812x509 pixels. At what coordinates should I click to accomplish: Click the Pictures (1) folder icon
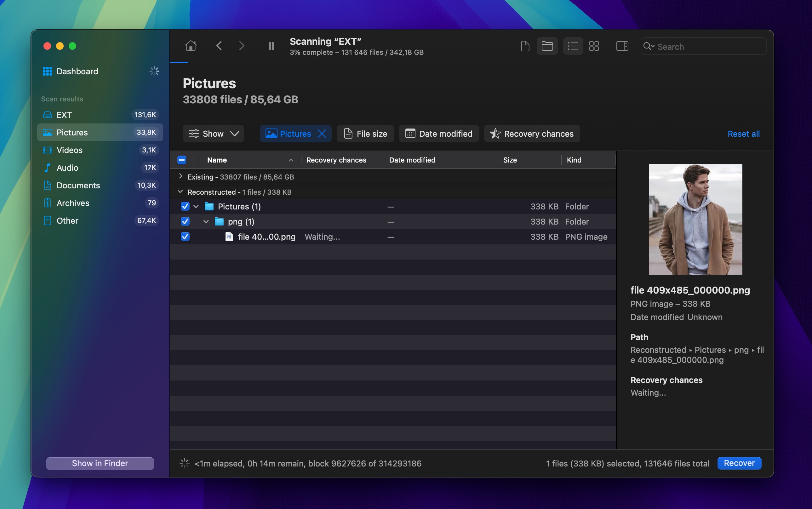pos(209,206)
